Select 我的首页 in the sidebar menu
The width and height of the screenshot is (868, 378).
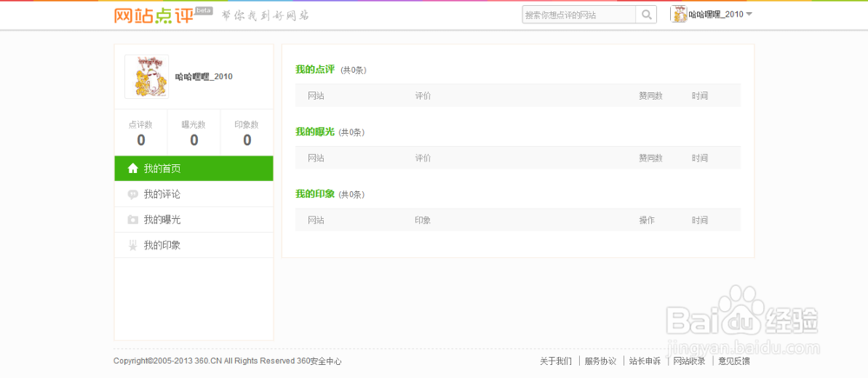194,169
